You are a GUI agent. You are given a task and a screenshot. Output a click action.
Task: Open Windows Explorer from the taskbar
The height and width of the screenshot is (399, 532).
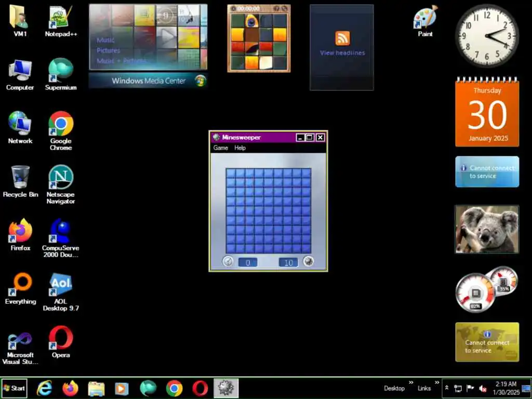tap(96, 388)
